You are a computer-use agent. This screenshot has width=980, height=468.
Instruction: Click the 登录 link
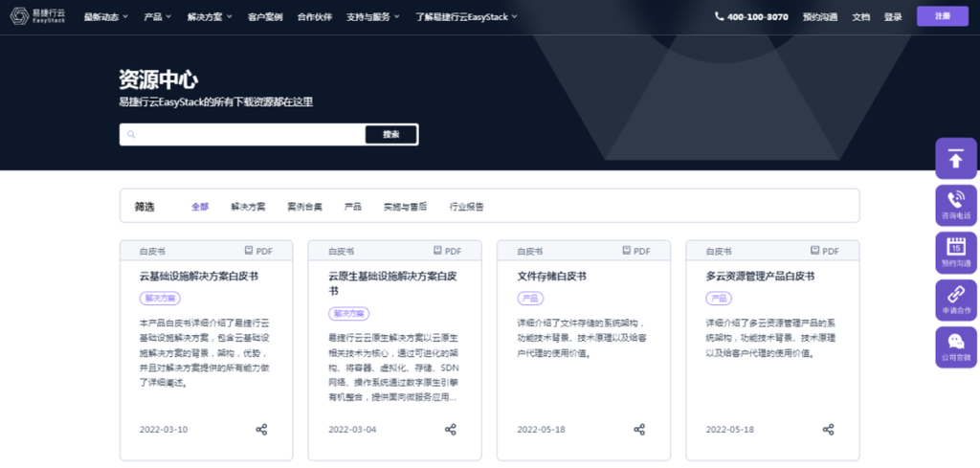tap(893, 17)
